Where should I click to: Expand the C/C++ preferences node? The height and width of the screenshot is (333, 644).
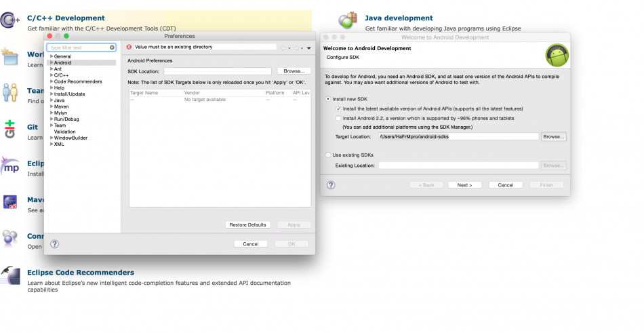[52, 75]
